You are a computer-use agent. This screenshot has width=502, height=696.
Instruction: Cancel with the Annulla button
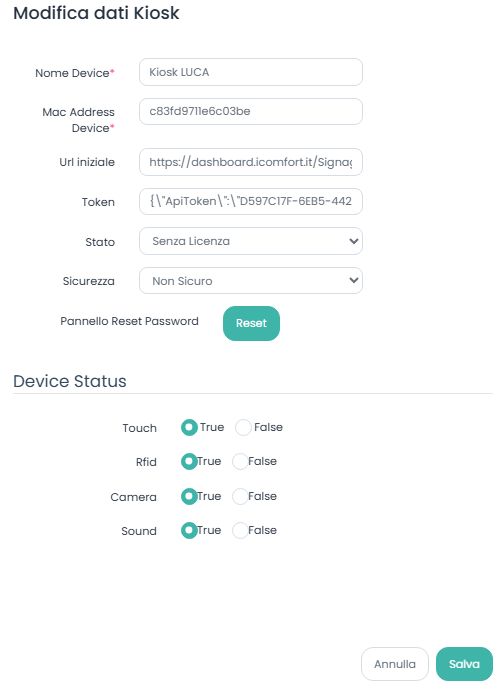pyautogui.click(x=395, y=664)
